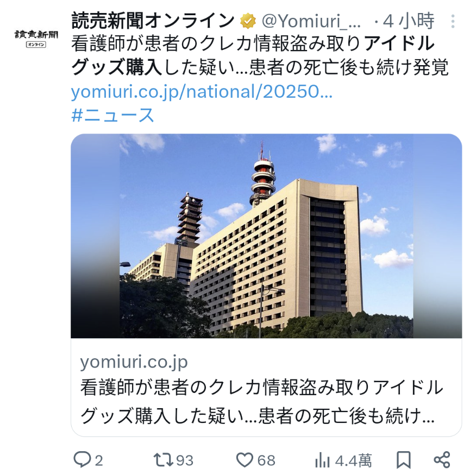The height and width of the screenshot is (475, 476).
Task: Open the reply comment icon
Action: 82,459
